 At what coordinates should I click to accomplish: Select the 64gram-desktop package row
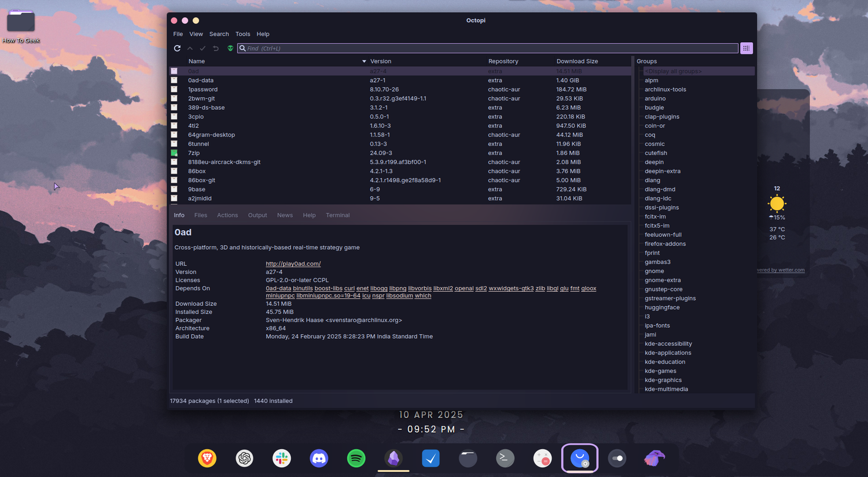400,135
